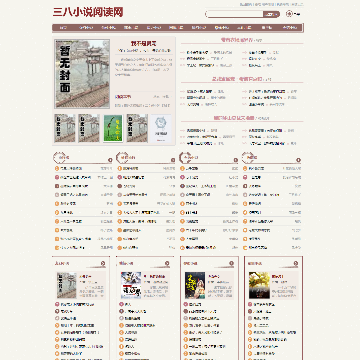Screen dimensions: 360x360
Task: Open the small 暂无封面 cover in bottom-left section
Action: (67, 285)
